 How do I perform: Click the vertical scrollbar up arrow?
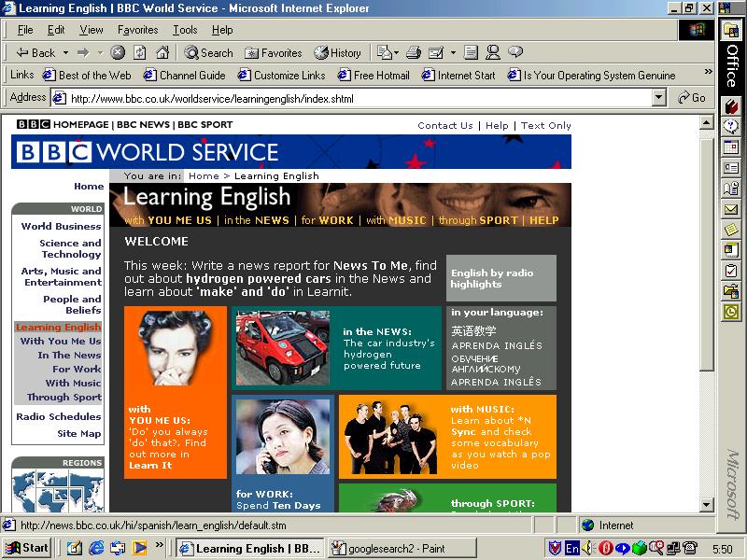(x=706, y=123)
